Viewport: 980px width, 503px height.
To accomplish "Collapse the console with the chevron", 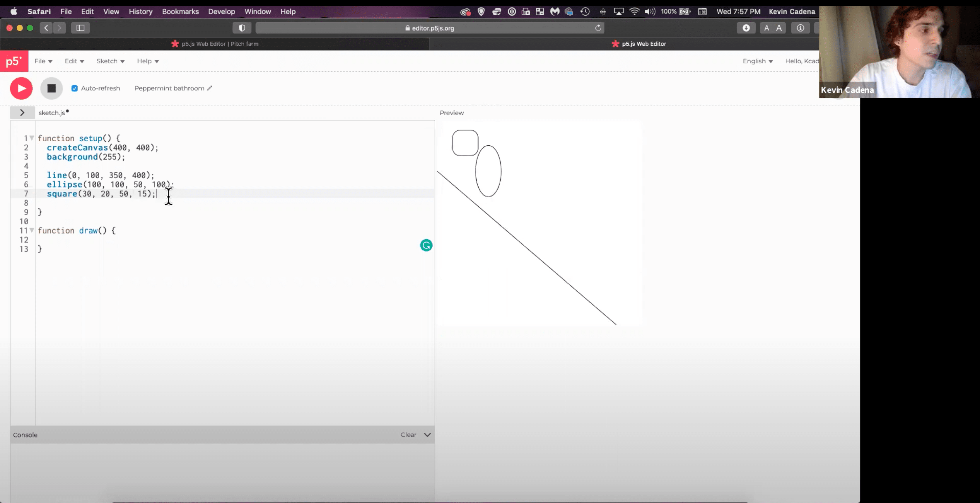I will point(427,435).
